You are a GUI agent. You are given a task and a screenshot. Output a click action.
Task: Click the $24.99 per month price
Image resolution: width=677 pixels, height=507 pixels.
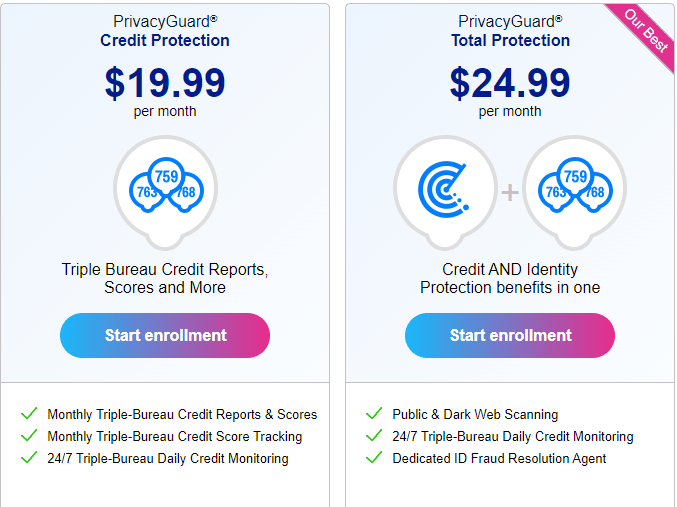(x=510, y=91)
